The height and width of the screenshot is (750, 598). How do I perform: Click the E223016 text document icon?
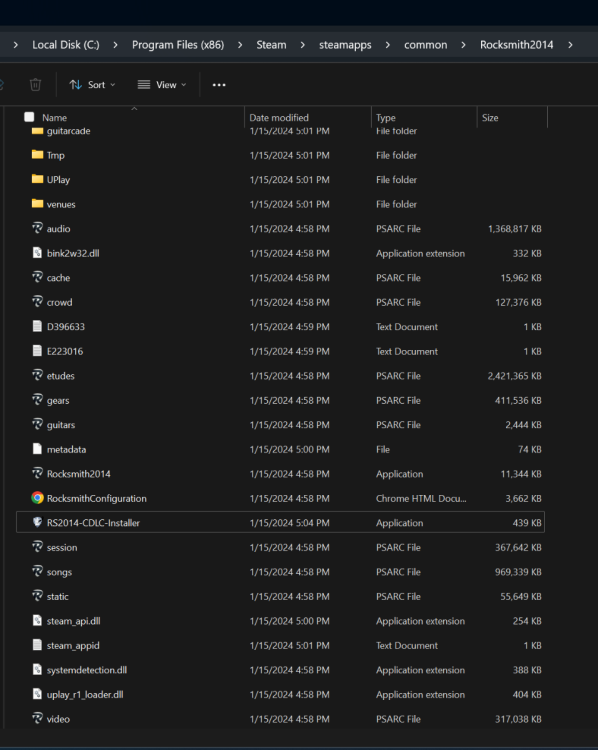(x=37, y=351)
